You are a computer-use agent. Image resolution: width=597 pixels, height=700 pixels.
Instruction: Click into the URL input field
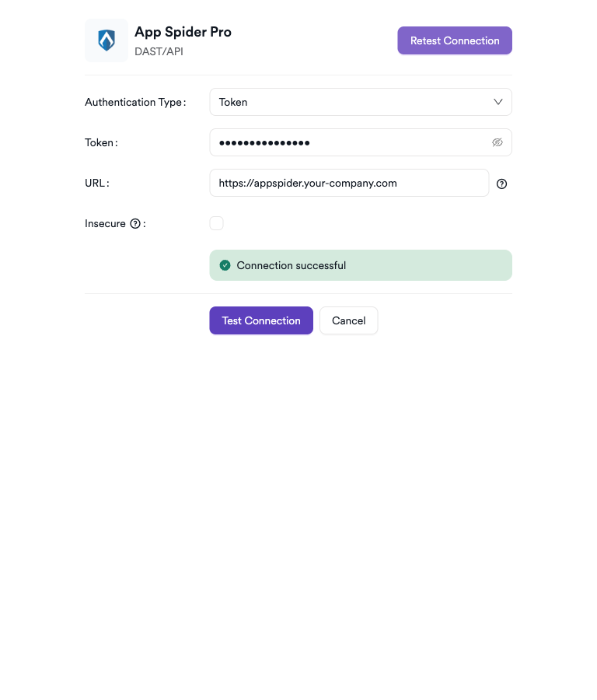[349, 183]
